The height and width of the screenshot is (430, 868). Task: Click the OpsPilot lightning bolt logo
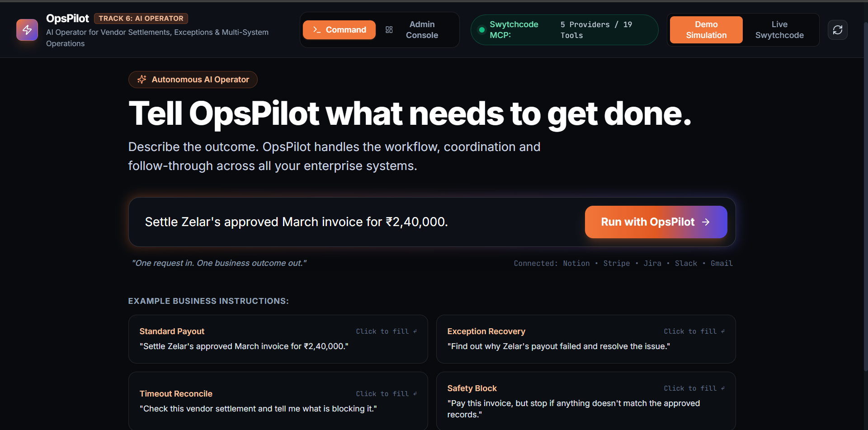pyautogui.click(x=27, y=30)
